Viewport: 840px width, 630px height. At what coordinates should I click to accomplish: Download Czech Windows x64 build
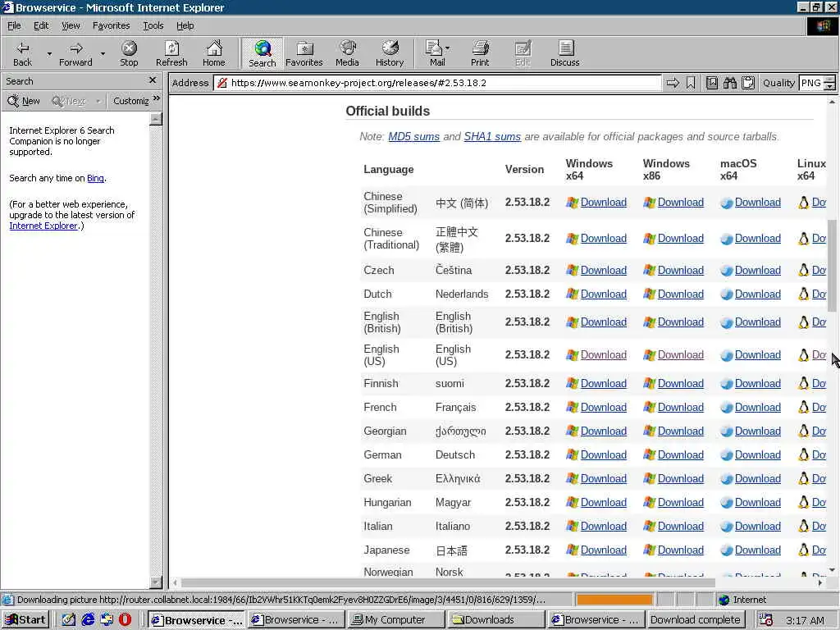coord(603,271)
